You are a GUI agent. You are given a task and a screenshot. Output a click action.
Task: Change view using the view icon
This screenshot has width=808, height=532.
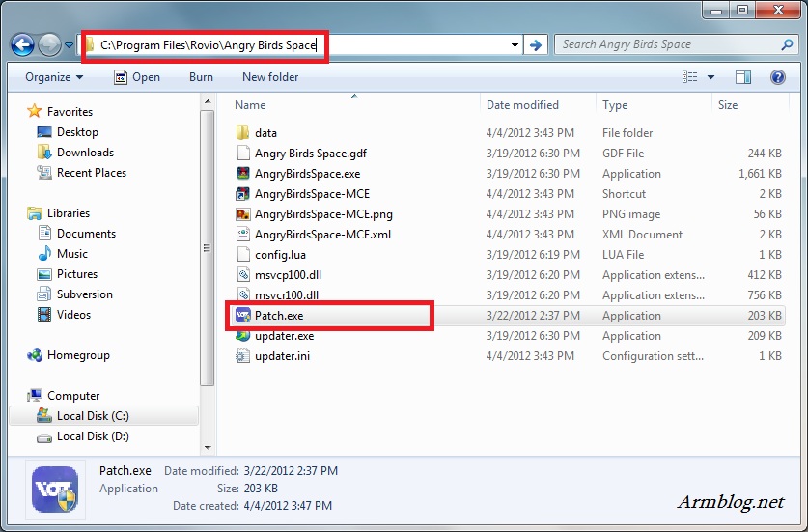click(690, 77)
